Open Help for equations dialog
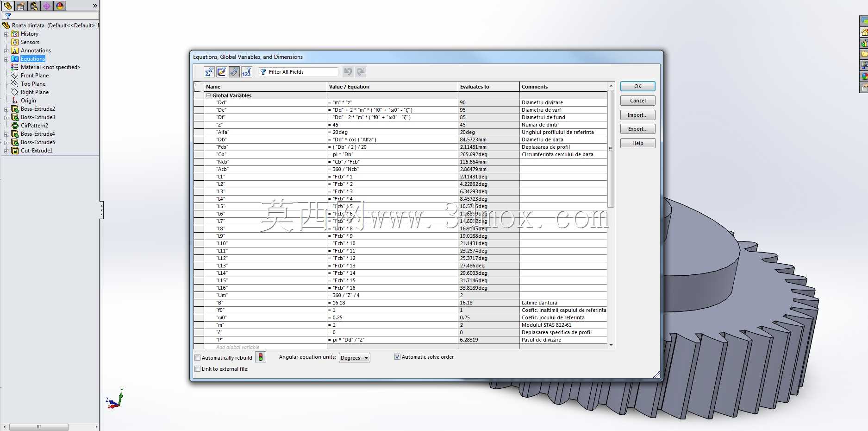This screenshot has height=431, width=868. pyautogui.click(x=637, y=143)
